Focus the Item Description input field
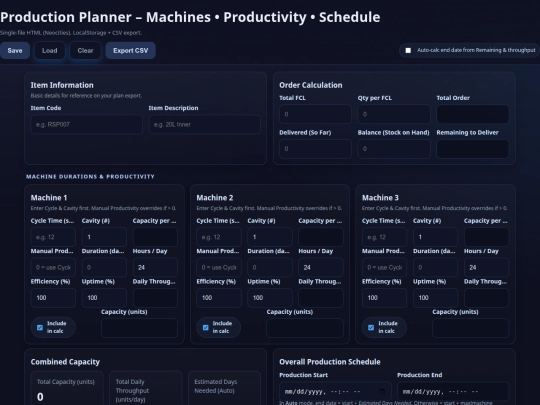The height and width of the screenshot is (405, 540). click(205, 124)
